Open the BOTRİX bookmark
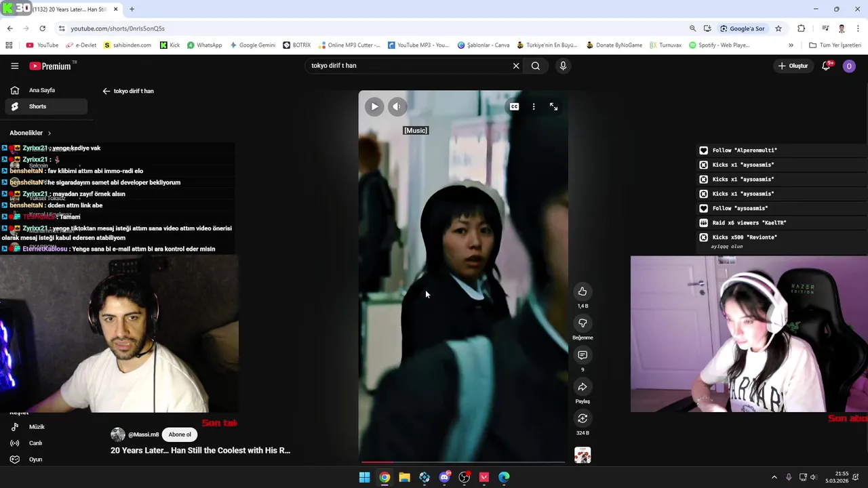This screenshot has height=488, width=868. coord(296,45)
